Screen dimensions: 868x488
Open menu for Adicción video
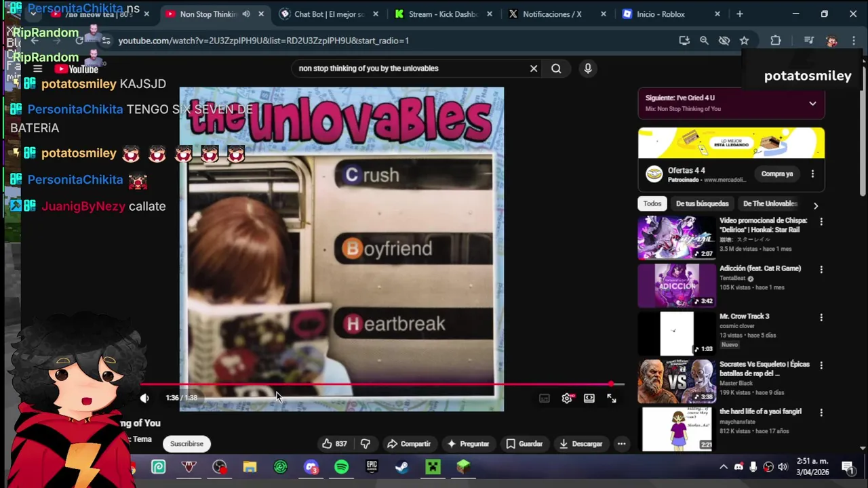pos(821,270)
